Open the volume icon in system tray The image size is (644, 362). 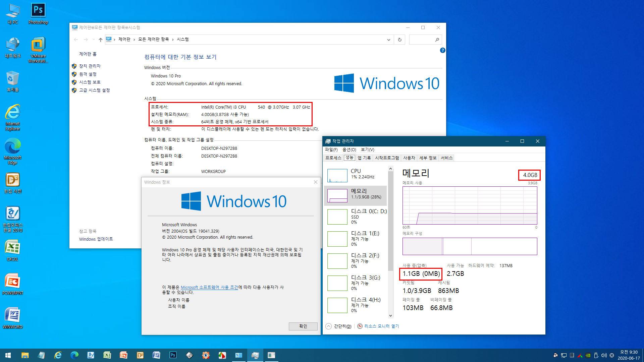(x=604, y=355)
